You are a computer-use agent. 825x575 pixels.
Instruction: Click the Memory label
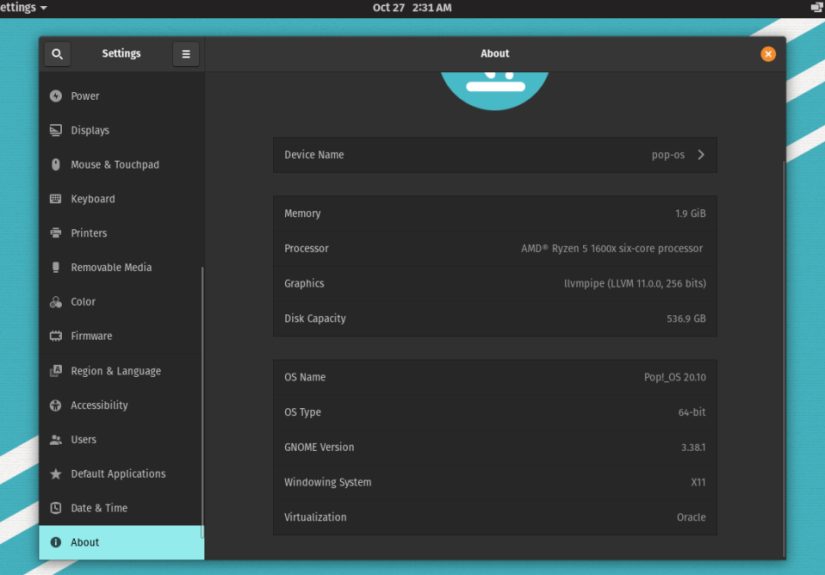point(303,213)
